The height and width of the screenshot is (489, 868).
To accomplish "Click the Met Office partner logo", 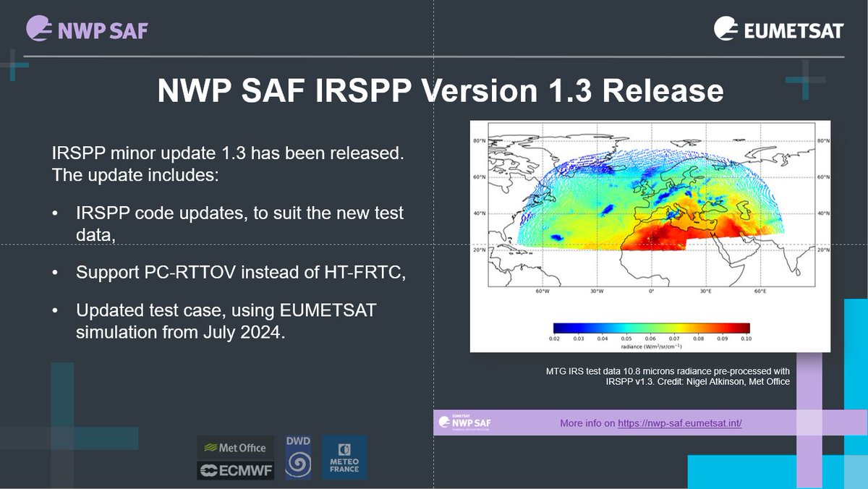I will [235, 447].
